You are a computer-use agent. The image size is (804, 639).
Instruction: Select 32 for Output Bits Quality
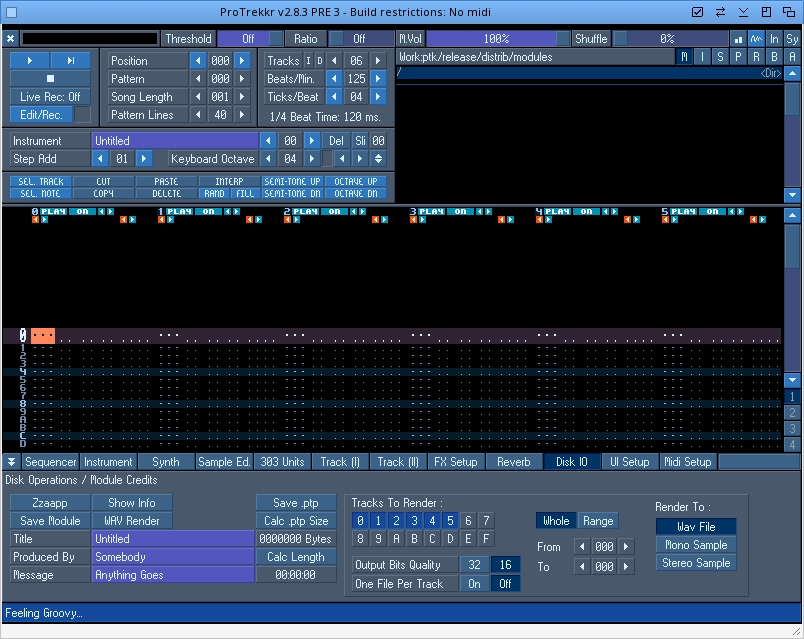pyautogui.click(x=475, y=566)
